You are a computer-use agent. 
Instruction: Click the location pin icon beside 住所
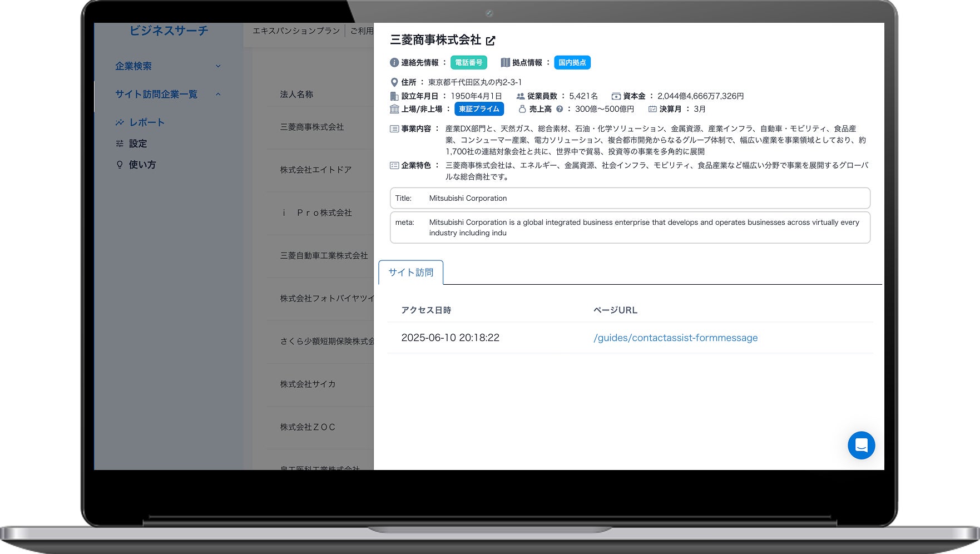click(x=394, y=82)
